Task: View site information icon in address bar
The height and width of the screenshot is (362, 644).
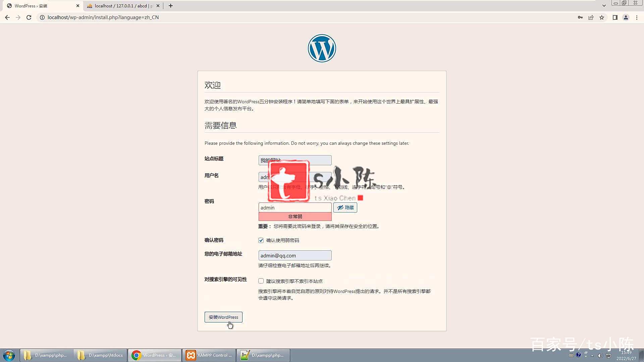Action: 42,17
